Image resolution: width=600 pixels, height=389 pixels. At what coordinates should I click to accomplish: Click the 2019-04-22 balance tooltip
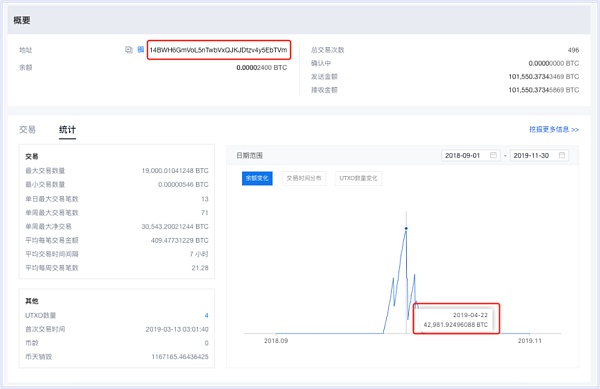coord(455,320)
